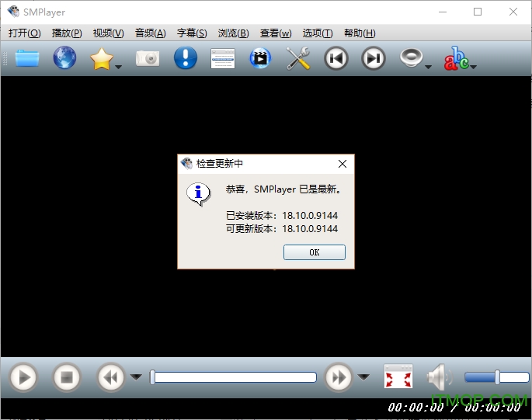Open the 播放(P) menu
Image resolution: width=532 pixels, height=420 pixels.
(x=67, y=33)
